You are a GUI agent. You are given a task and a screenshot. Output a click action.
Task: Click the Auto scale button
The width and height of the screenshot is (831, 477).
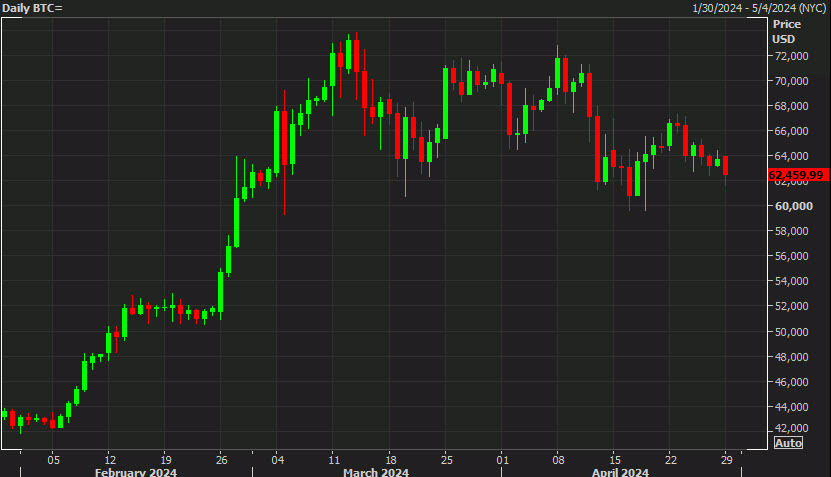click(x=788, y=443)
